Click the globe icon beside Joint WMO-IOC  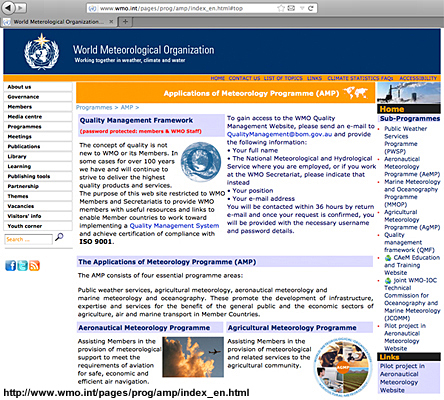click(388, 281)
